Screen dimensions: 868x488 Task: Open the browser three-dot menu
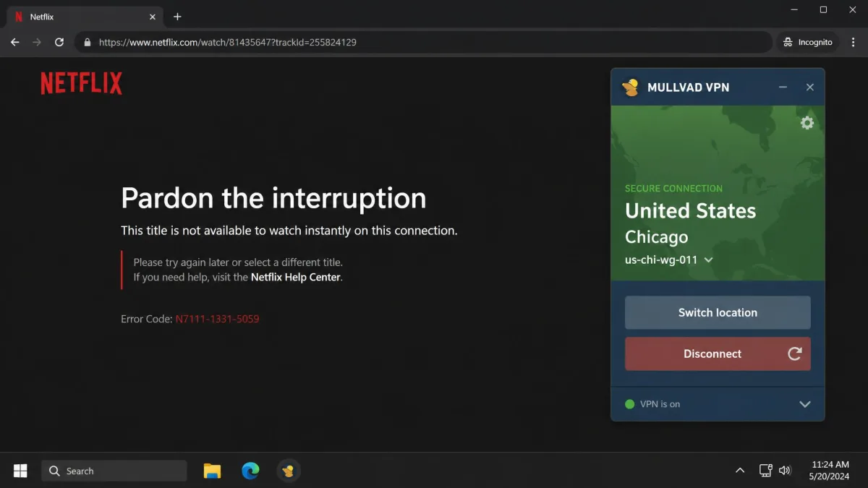pyautogui.click(x=854, y=42)
